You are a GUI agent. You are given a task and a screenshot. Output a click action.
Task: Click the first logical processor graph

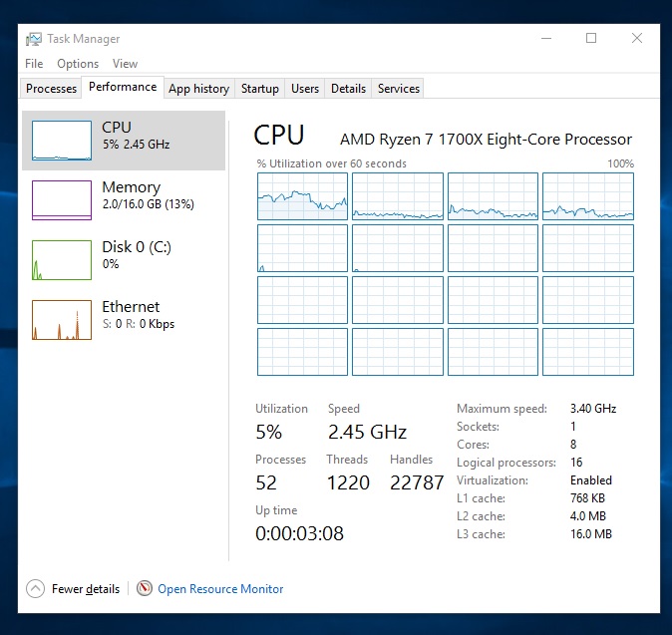coord(302,196)
